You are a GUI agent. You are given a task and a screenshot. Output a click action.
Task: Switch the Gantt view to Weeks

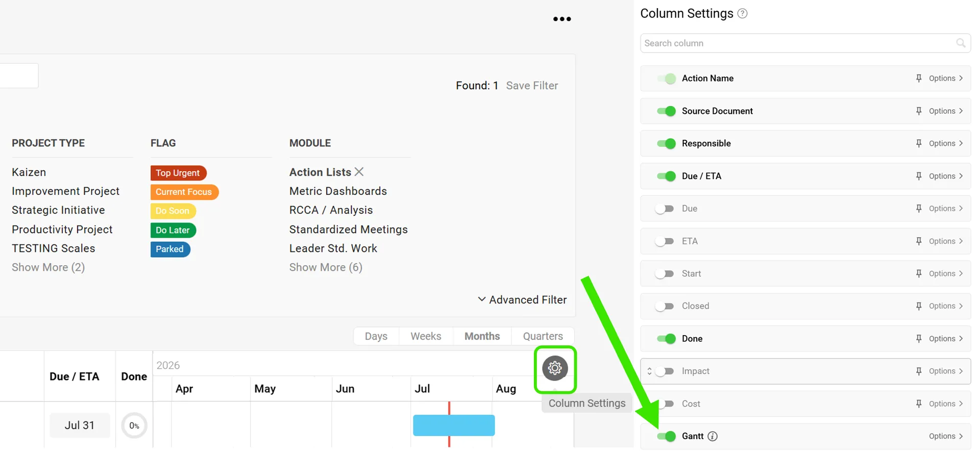coord(426,336)
